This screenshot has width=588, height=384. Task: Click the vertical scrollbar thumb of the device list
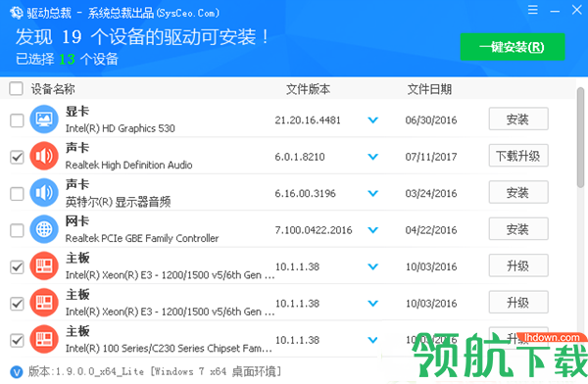click(580, 137)
